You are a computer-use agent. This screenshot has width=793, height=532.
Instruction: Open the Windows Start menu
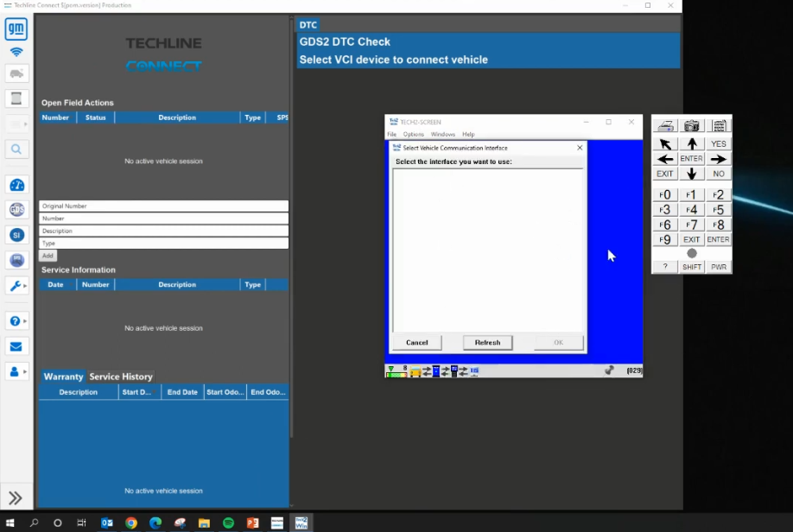[x=10, y=522]
